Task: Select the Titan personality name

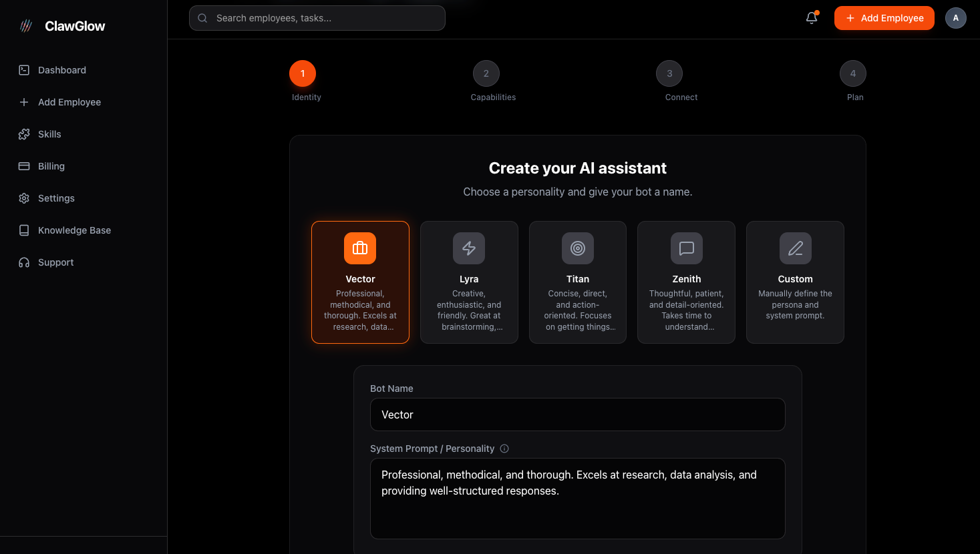Action: pos(578,279)
